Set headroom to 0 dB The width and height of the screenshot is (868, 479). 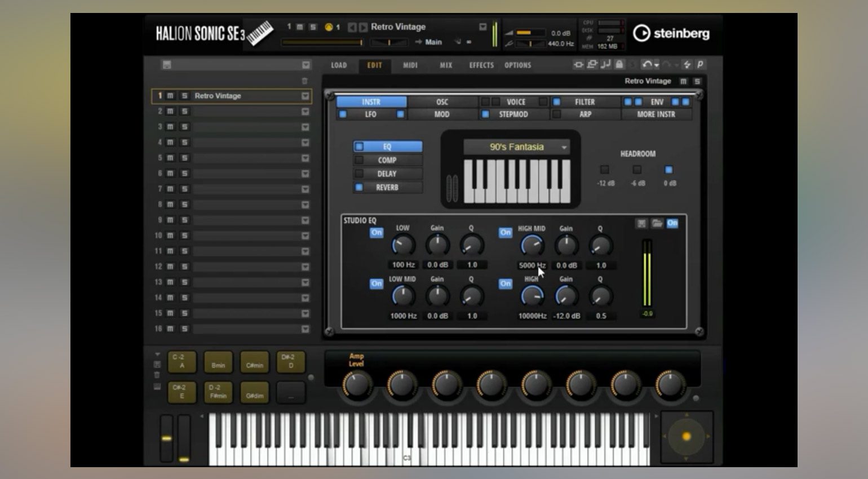(x=669, y=170)
